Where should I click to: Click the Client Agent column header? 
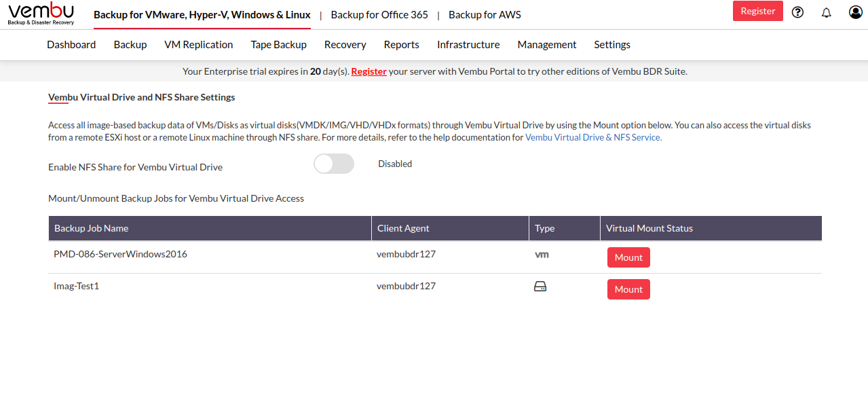[451, 228]
